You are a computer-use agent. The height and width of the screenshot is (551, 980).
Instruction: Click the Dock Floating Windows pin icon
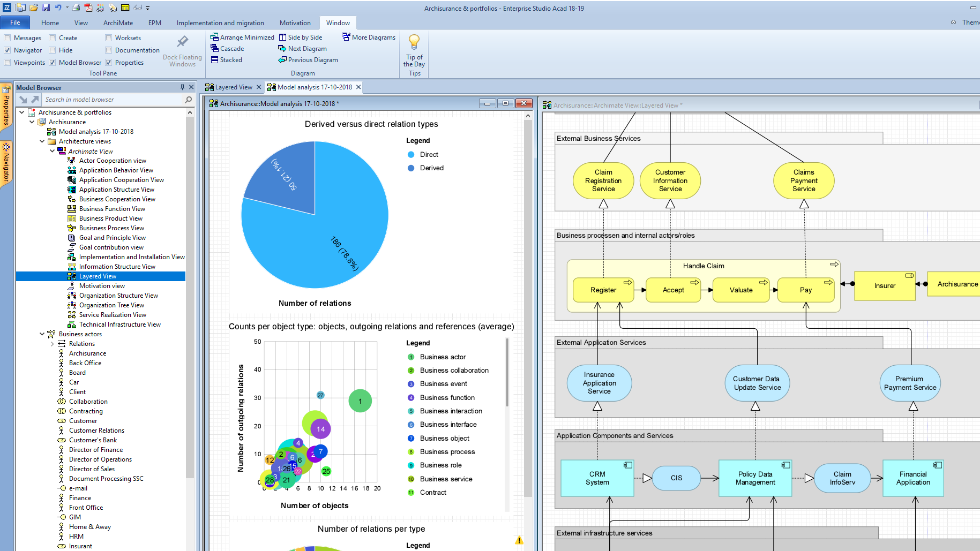pos(183,42)
